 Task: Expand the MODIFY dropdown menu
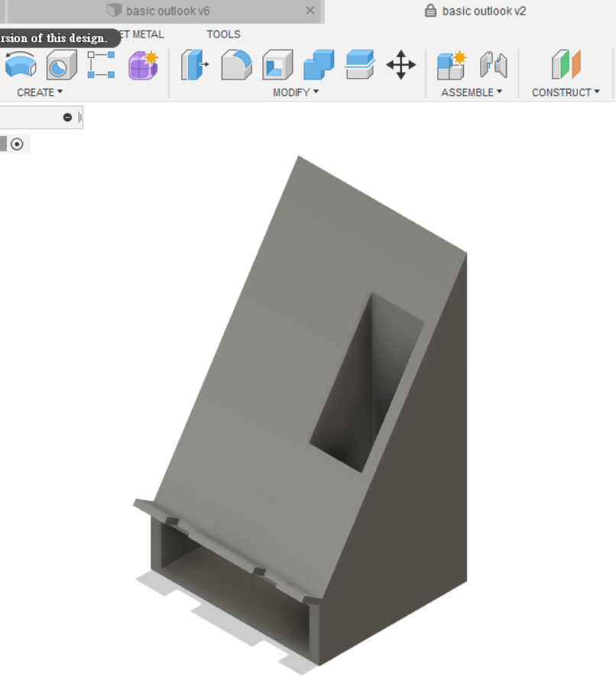(296, 92)
